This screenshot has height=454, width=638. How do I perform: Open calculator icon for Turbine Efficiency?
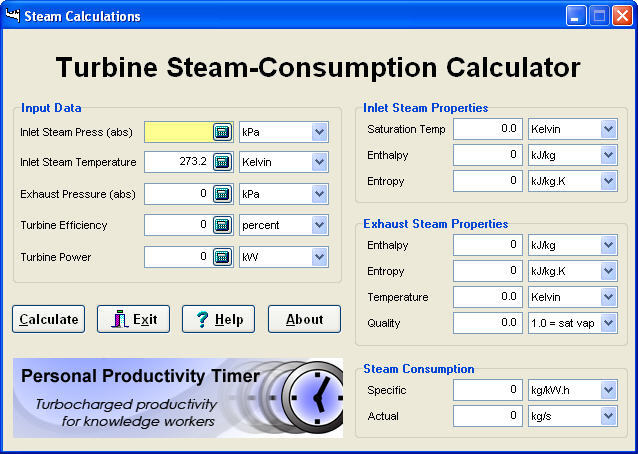[x=222, y=226]
